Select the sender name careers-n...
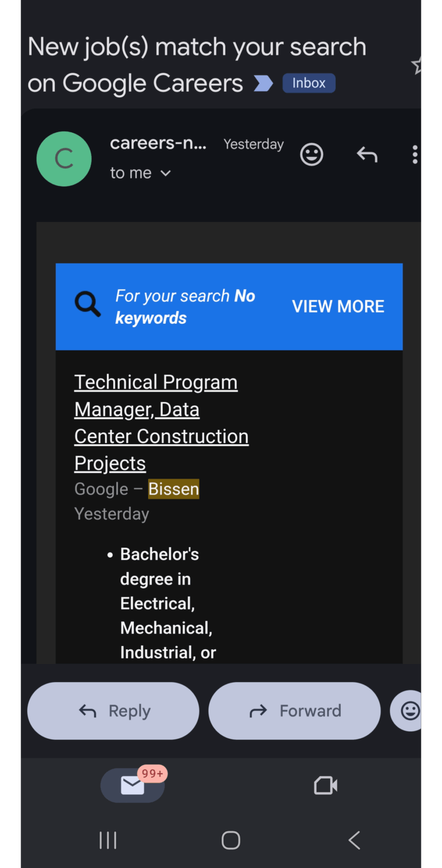 (x=158, y=143)
